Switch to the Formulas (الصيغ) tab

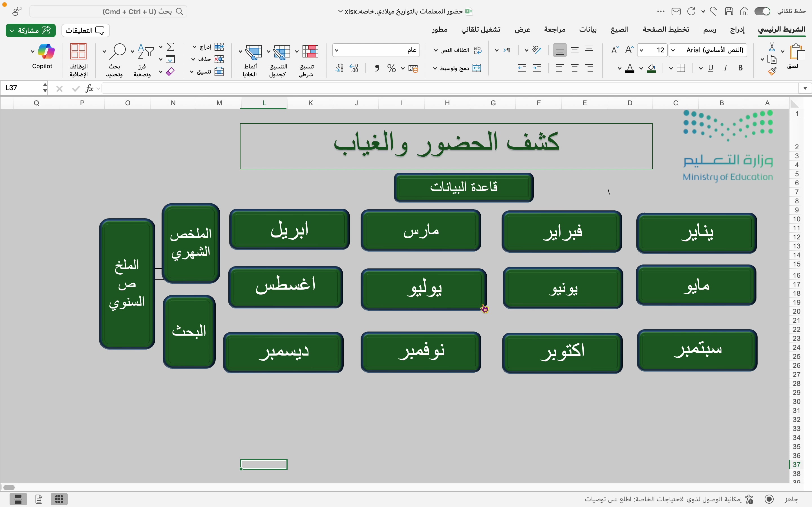[619, 30]
